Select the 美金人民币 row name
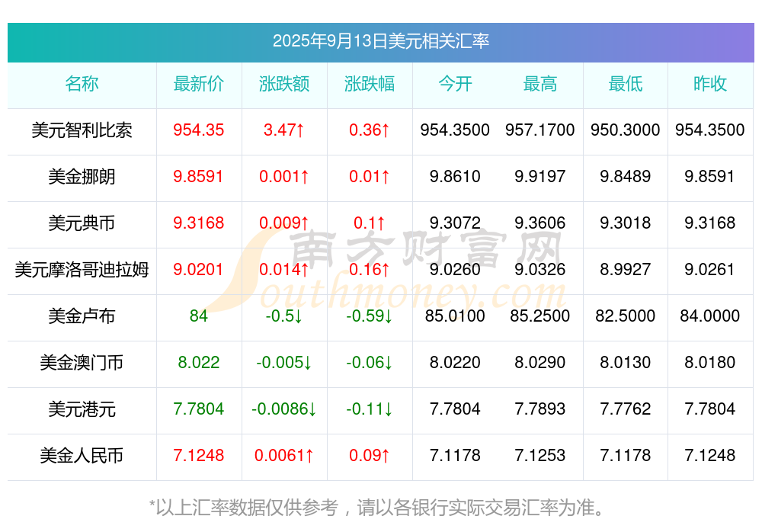This screenshot has height=532, width=762. point(82,456)
